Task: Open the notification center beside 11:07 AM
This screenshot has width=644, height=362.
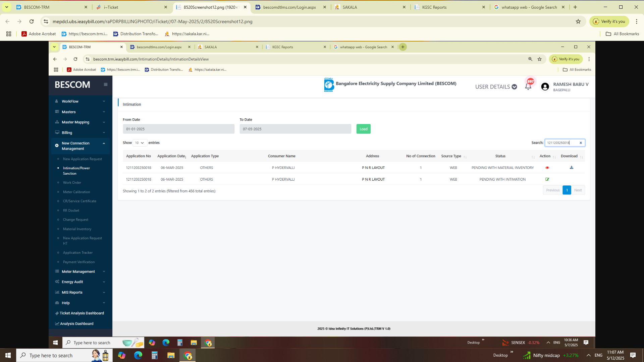Action: click(633, 355)
